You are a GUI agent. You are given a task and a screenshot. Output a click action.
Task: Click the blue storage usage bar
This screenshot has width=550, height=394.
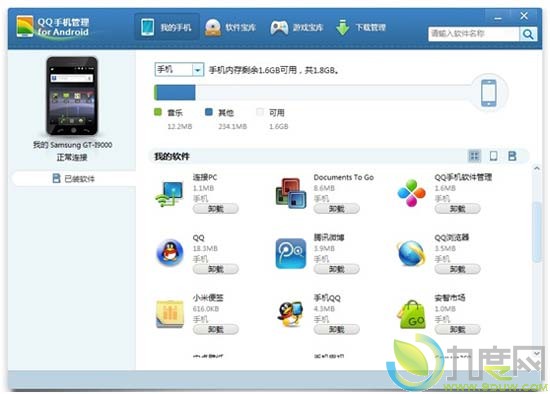click(175, 93)
